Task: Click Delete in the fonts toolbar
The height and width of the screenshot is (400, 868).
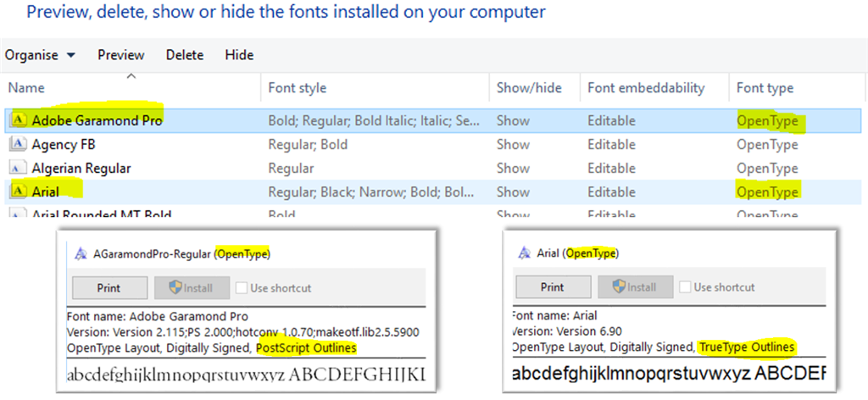Action: tap(185, 55)
